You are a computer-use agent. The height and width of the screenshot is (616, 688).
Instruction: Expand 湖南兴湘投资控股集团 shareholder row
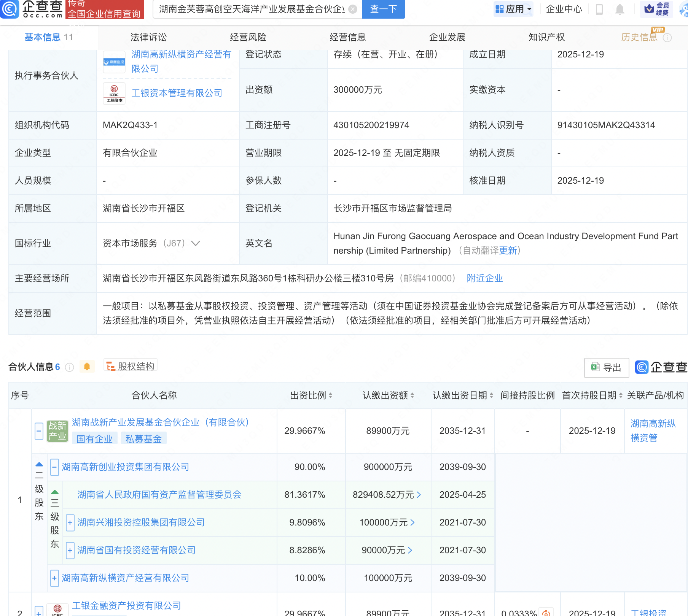coord(70,522)
